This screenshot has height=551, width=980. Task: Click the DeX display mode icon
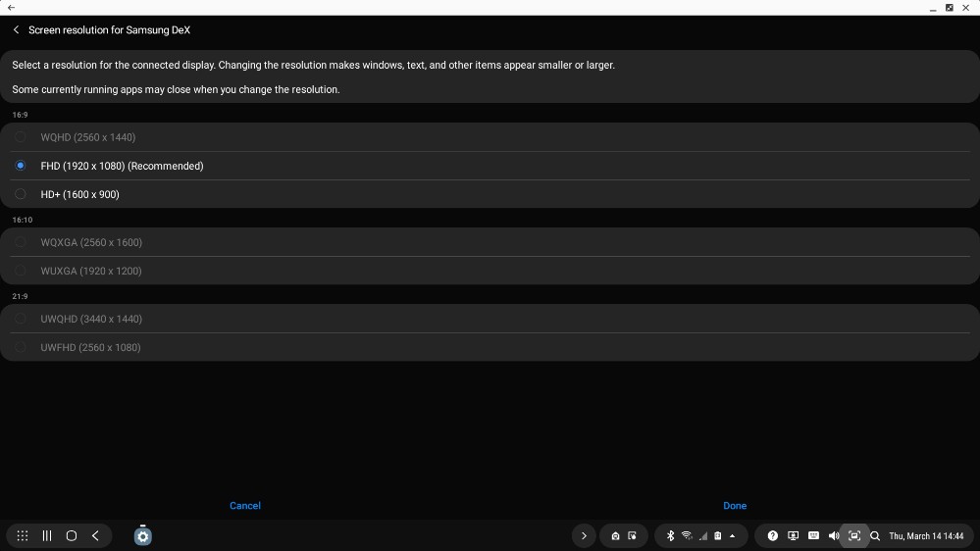[x=794, y=536]
